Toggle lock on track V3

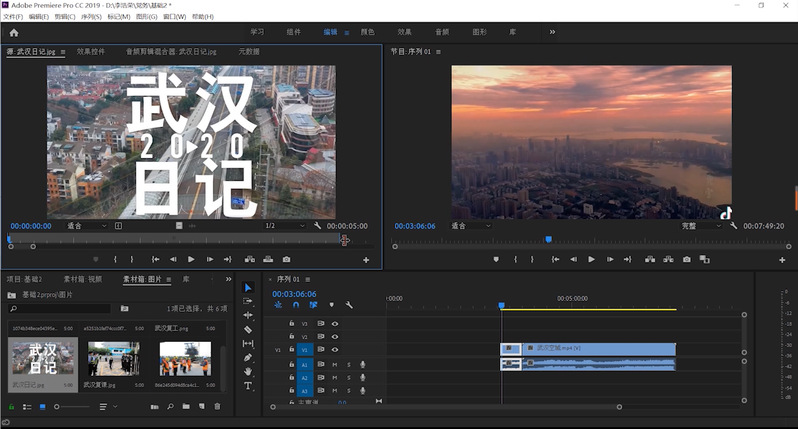(x=291, y=324)
